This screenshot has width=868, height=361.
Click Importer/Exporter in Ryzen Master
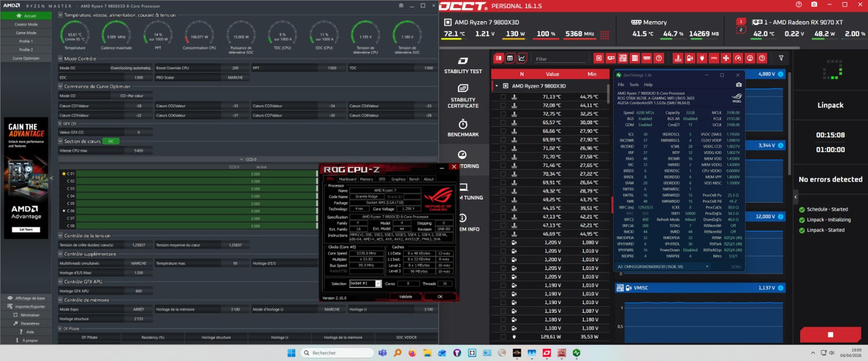coord(26,306)
